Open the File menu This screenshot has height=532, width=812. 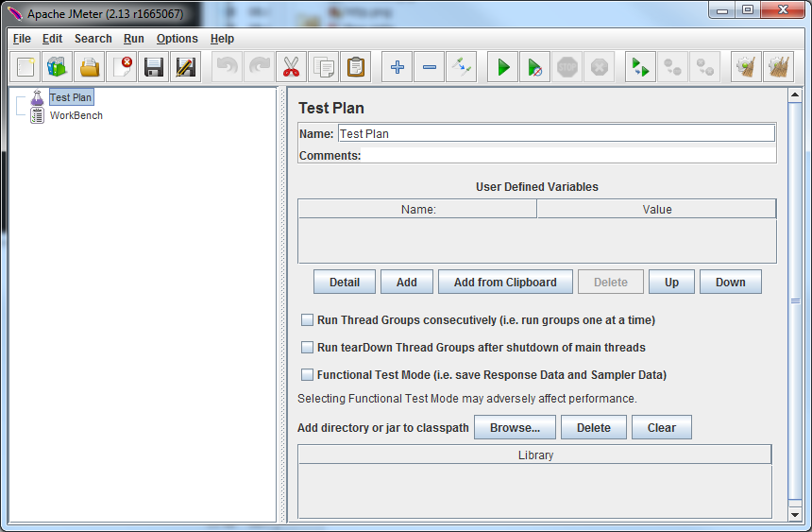(x=22, y=39)
